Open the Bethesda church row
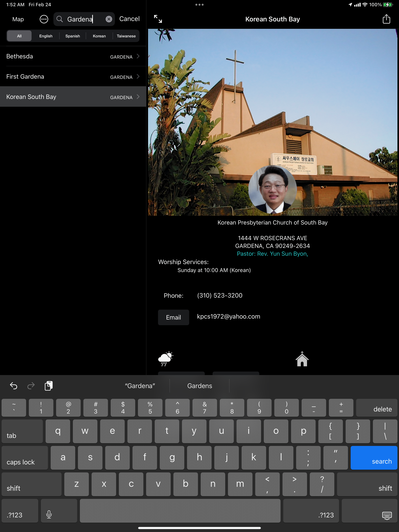 (73, 56)
